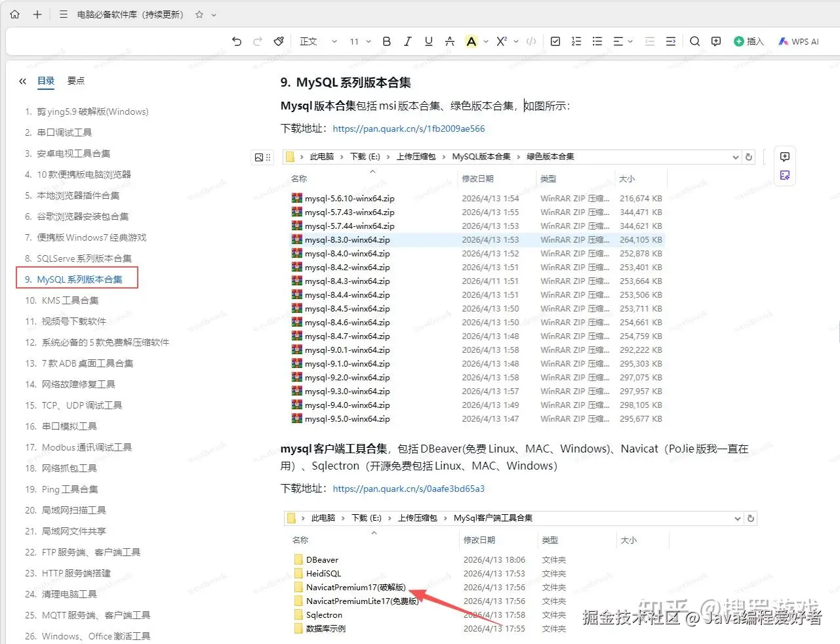This screenshot has height=644, width=840.
Task: Click the mysql-8.3.0-winx64.zip file row
Action: [x=477, y=239]
